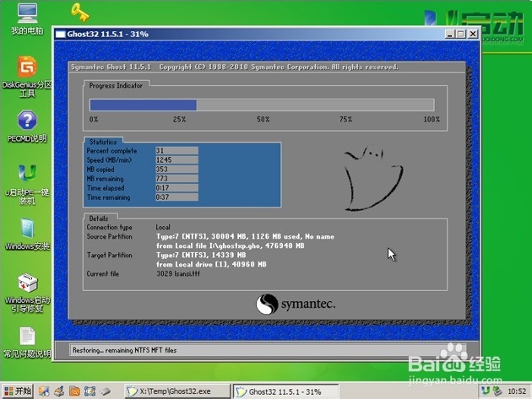Screen dimensions: 532x399
Task: Click the Progress Indicator heading
Action: tap(116, 85)
